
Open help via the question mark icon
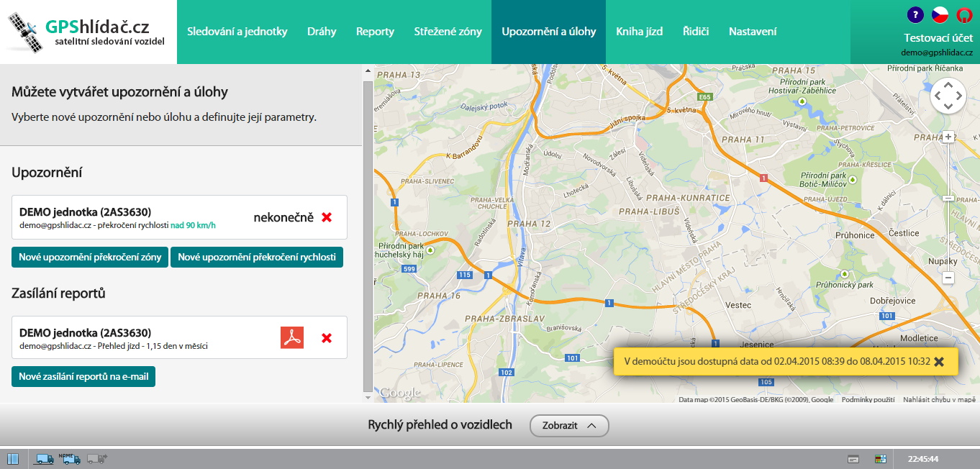(915, 14)
